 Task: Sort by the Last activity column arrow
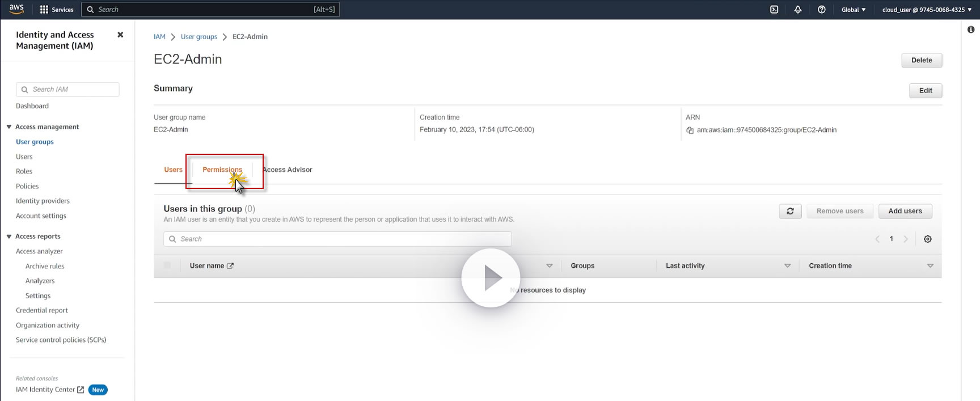tap(787, 265)
